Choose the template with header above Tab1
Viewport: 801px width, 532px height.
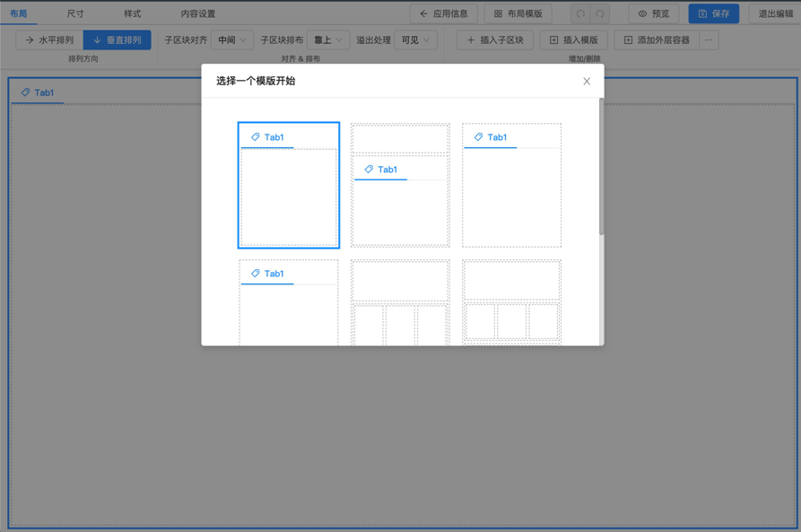click(400, 185)
